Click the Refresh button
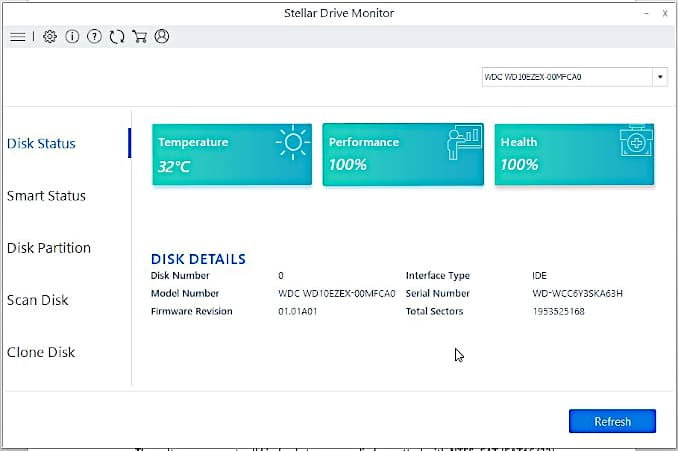 [x=612, y=421]
